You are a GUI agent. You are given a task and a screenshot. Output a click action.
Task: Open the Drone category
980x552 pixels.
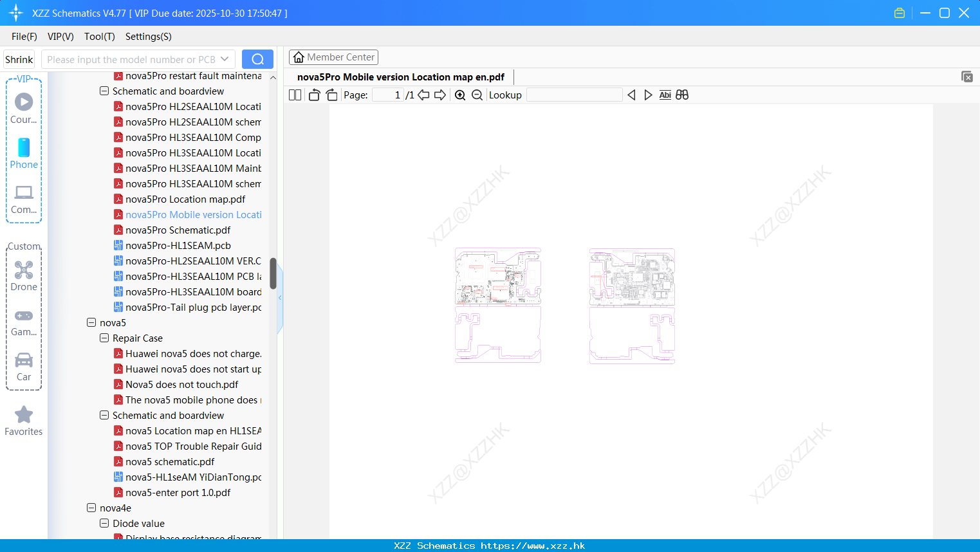pyautogui.click(x=24, y=276)
